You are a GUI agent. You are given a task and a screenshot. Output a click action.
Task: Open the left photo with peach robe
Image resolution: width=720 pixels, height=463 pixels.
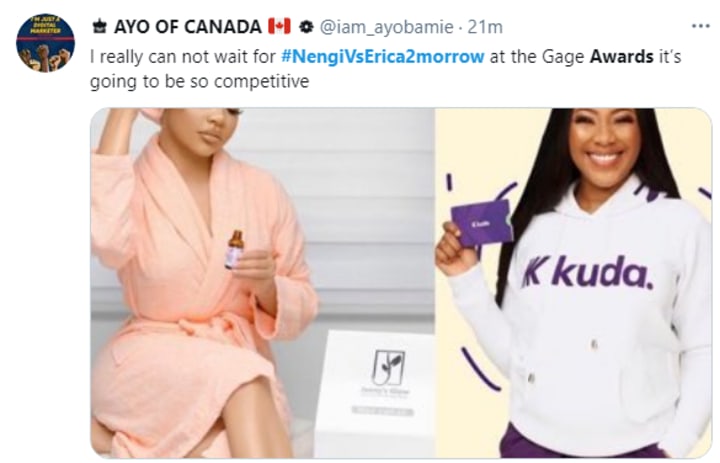(x=262, y=283)
